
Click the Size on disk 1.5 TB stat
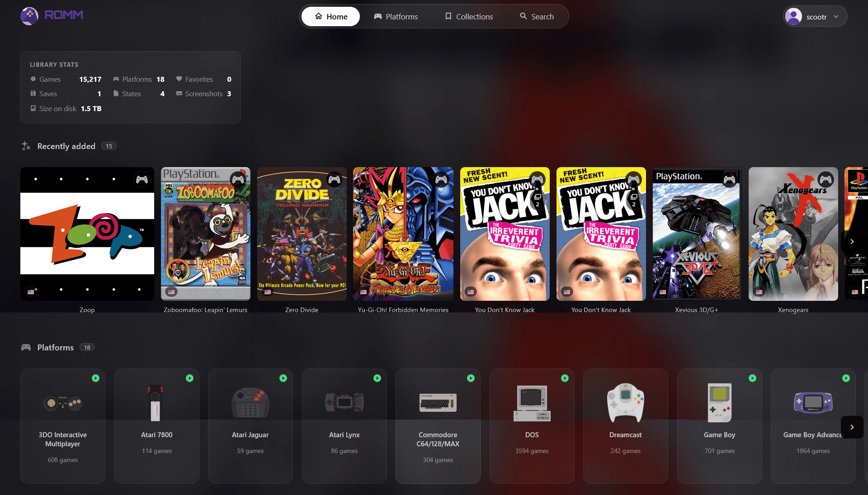coord(66,108)
